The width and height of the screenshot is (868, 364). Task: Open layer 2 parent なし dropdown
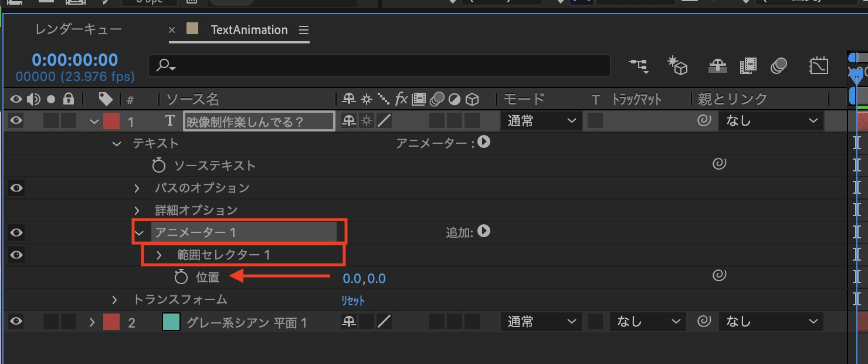click(771, 322)
